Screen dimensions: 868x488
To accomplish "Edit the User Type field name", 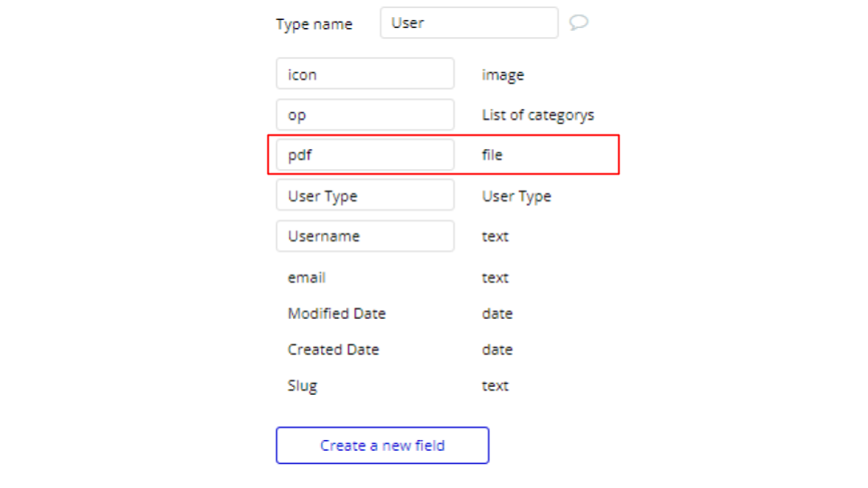I will click(x=365, y=195).
